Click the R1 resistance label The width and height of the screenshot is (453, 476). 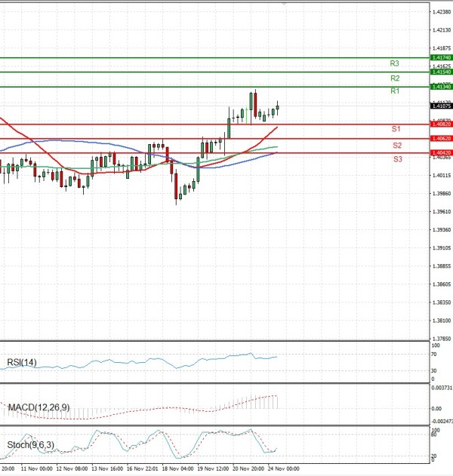(x=395, y=91)
